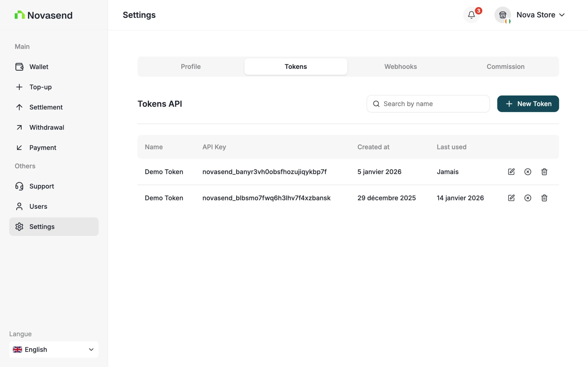The width and height of the screenshot is (588, 367).
Task: Open the English language dropdown
Action: point(54,349)
